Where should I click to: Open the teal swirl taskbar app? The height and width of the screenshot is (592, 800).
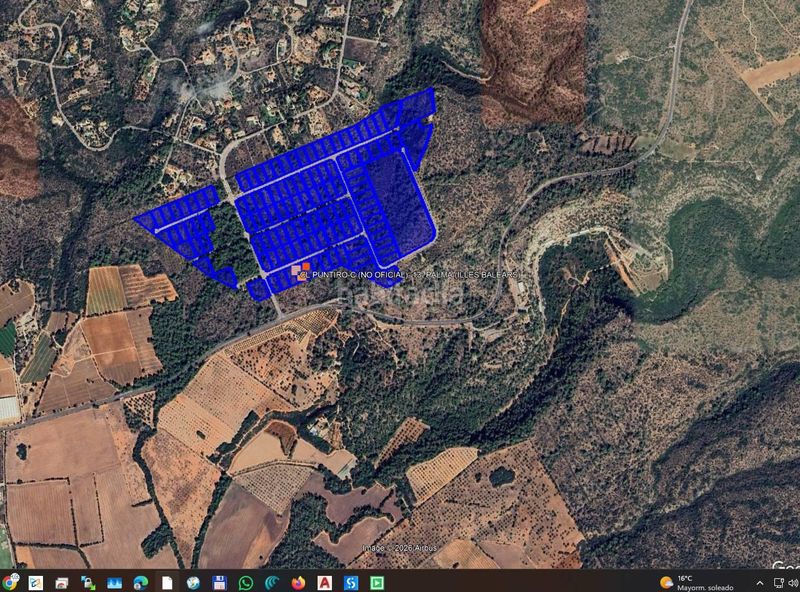coord(272,582)
